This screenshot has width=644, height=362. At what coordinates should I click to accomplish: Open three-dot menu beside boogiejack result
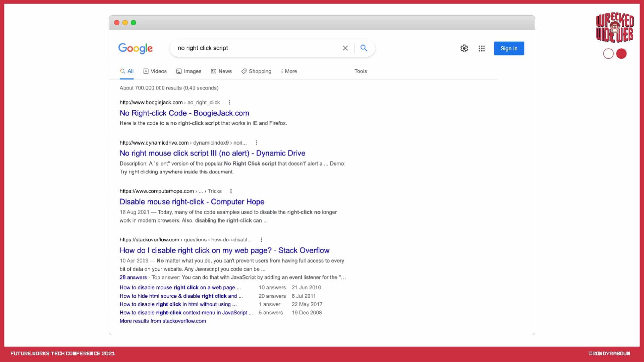229,103
